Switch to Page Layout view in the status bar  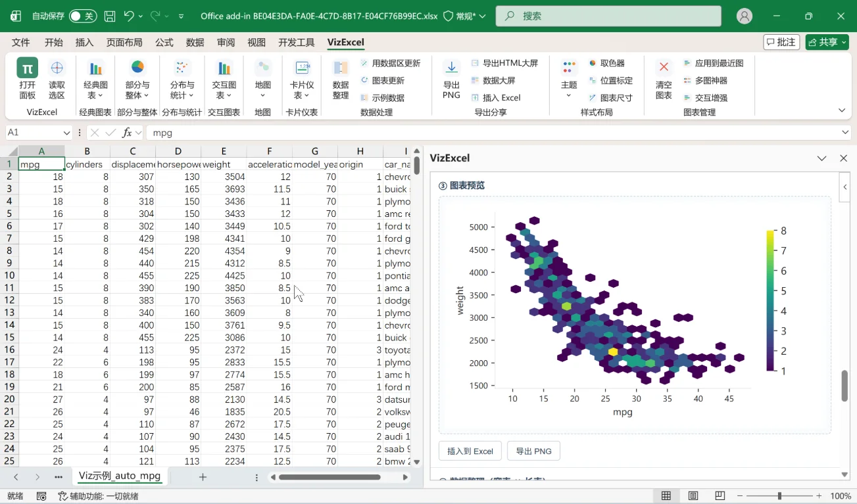click(693, 496)
